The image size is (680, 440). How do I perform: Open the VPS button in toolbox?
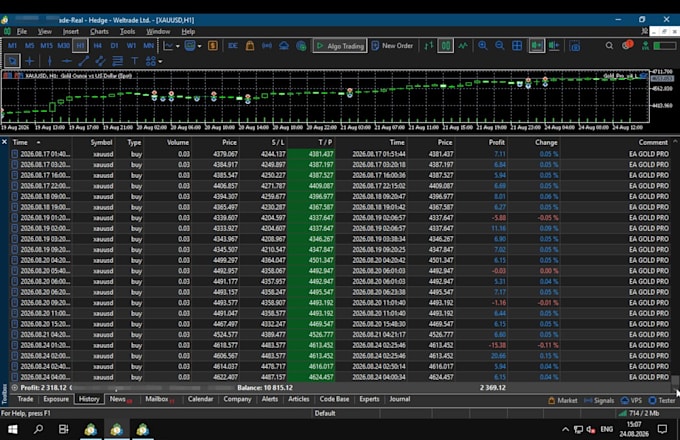pos(631,401)
